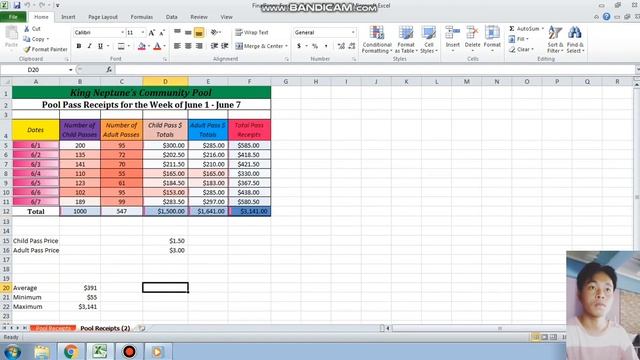
Task: Toggle Bold formatting
Action: [x=79, y=46]
